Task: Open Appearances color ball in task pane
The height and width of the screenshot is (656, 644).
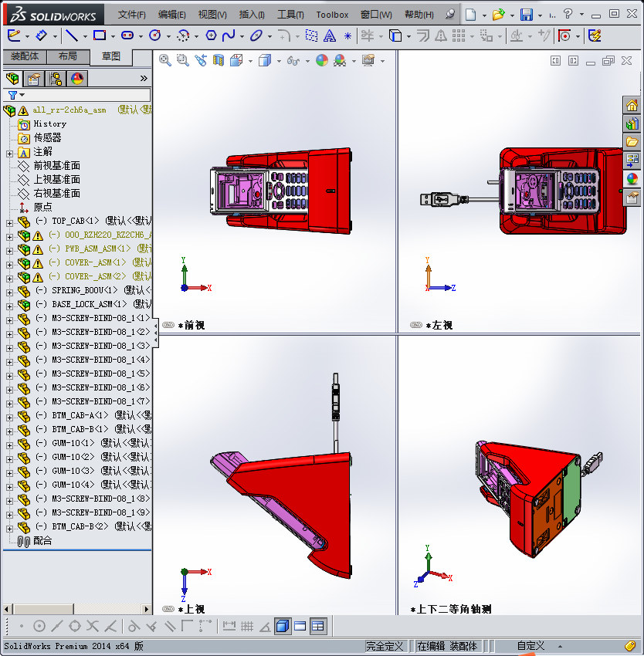Action: (632, 179)
